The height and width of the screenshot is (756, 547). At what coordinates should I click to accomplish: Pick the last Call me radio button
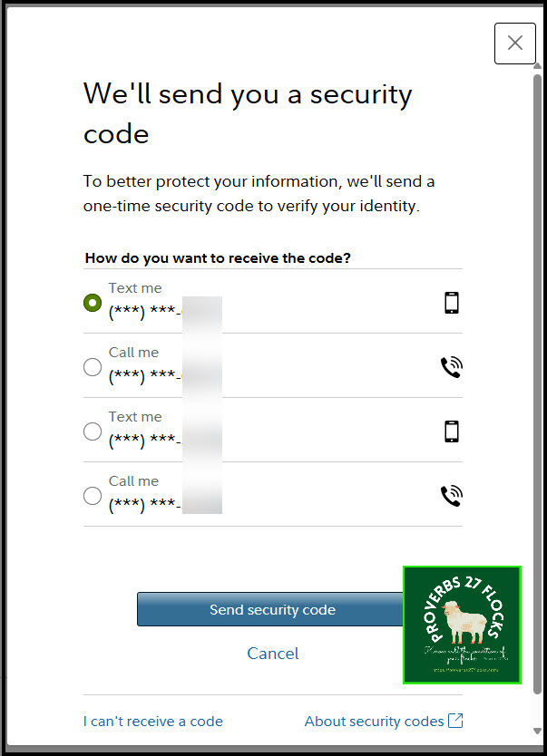coord(92,496)
